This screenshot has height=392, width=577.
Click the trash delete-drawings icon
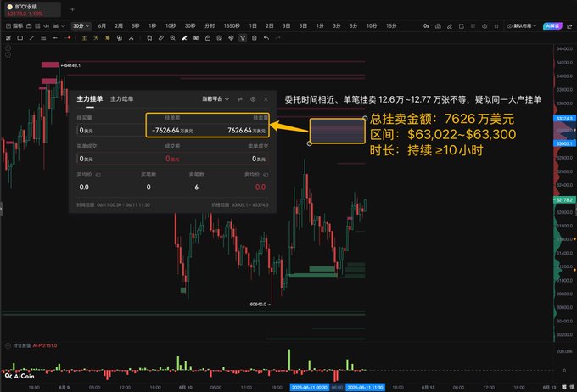tap(255, 38)
